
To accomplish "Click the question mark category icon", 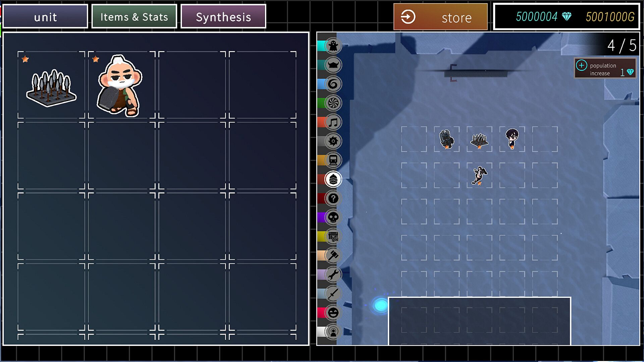I will (333, 198).
